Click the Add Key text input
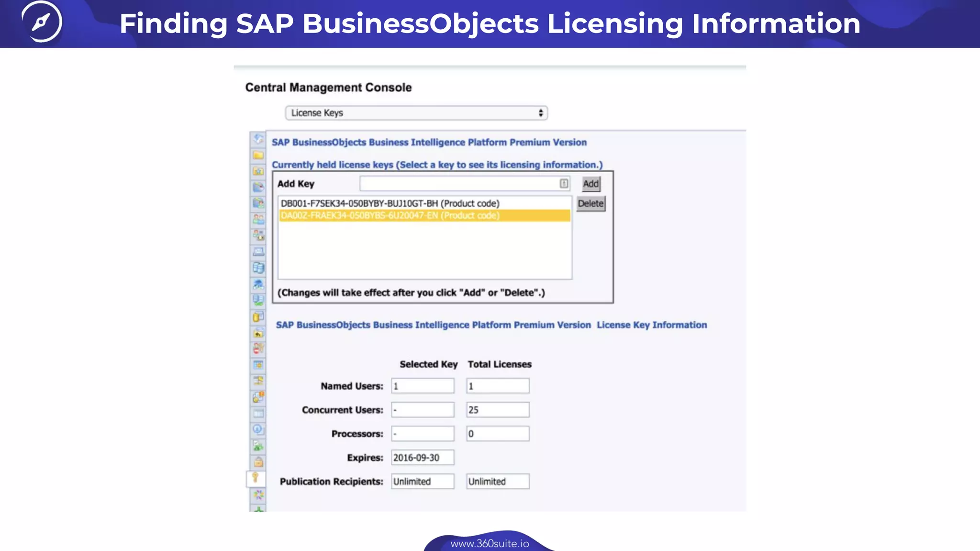Image resolution: width=980 pixels, height=551 pixels. (465, 184)
